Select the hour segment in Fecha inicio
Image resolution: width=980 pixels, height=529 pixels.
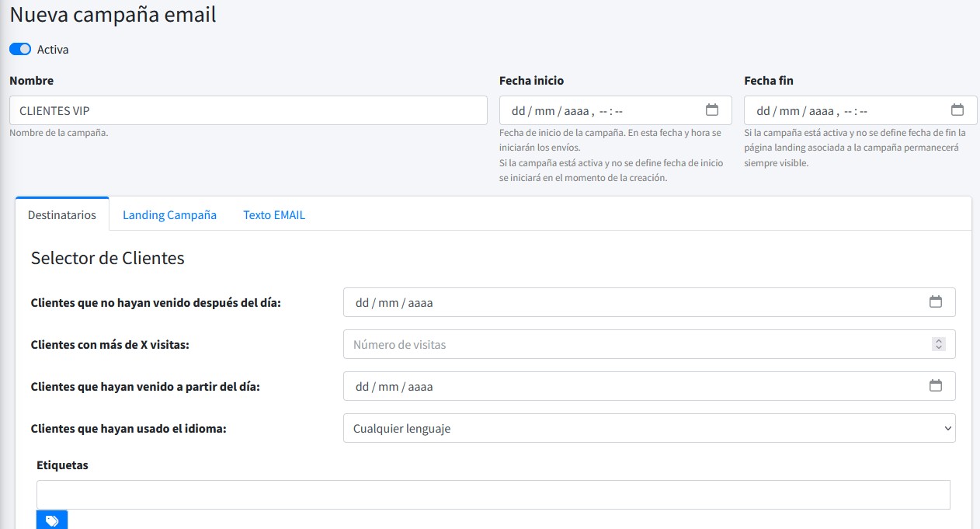604,111
